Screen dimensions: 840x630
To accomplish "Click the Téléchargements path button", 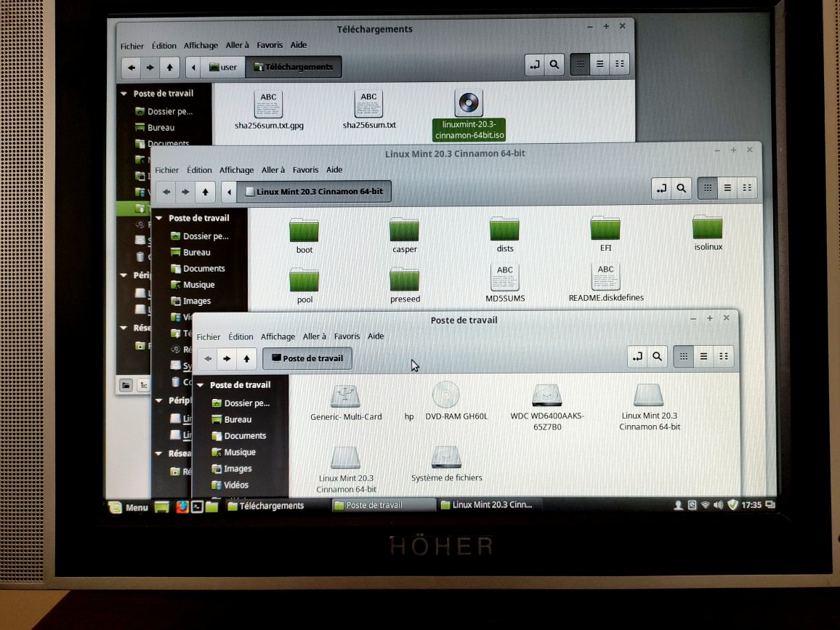I will [294, 67].
